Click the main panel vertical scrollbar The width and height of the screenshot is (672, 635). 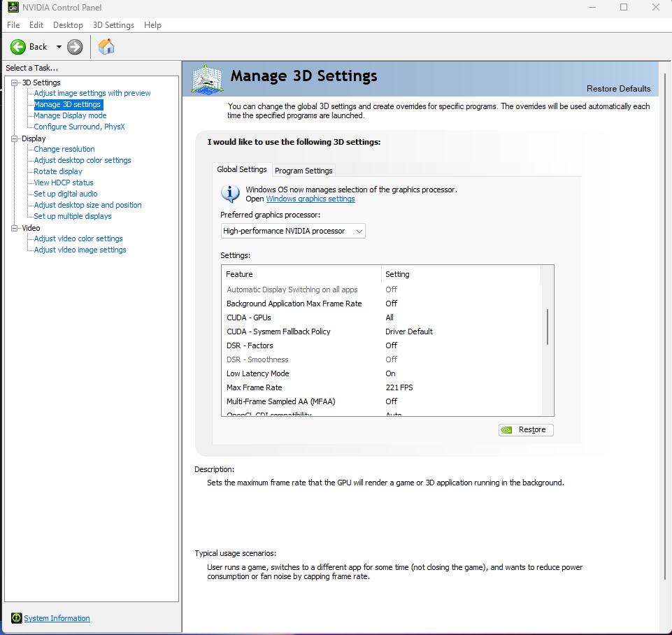tap(665, 326)
